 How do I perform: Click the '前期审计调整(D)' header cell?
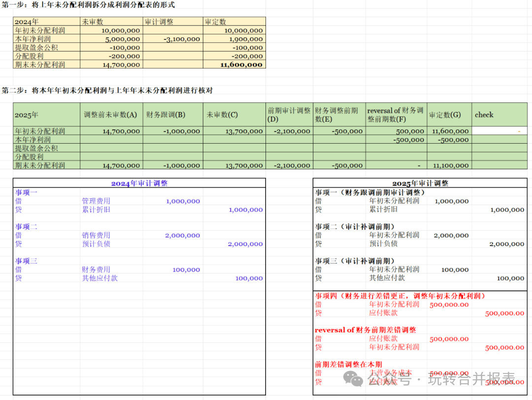point(289,115)
